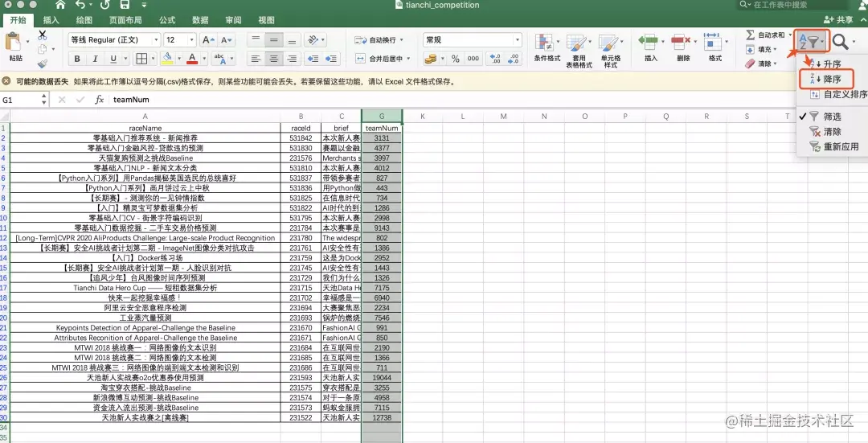
Task: Click the Delete cells (删除) icon
Action: [x=680, y=41]
